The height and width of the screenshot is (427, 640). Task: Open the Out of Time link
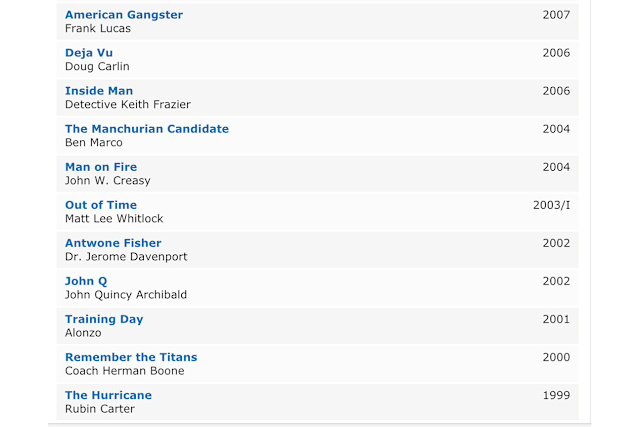pos(101,205)
